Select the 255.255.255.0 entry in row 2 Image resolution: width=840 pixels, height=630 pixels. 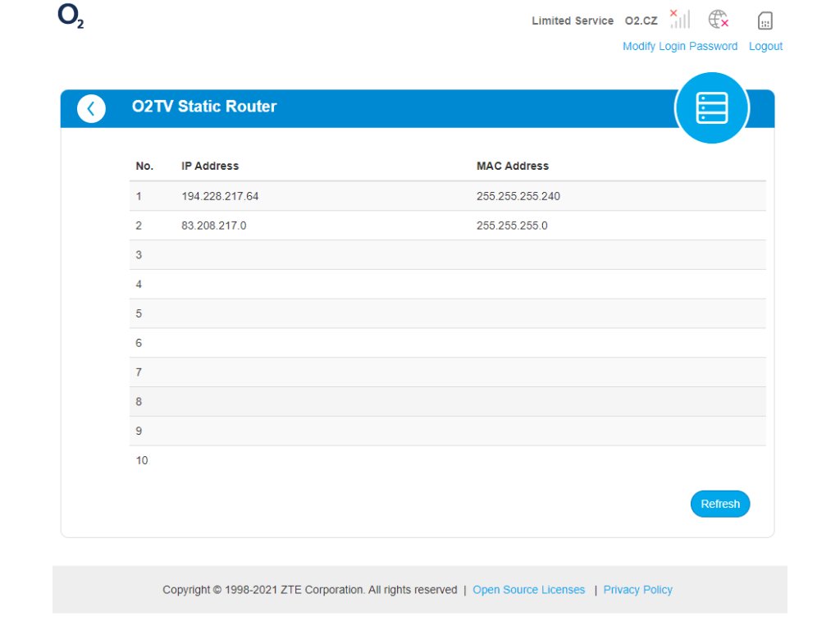point(512,226)
